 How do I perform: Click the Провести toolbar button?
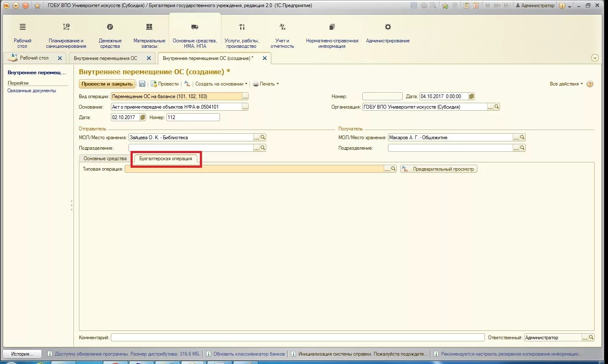coord(165,84)
